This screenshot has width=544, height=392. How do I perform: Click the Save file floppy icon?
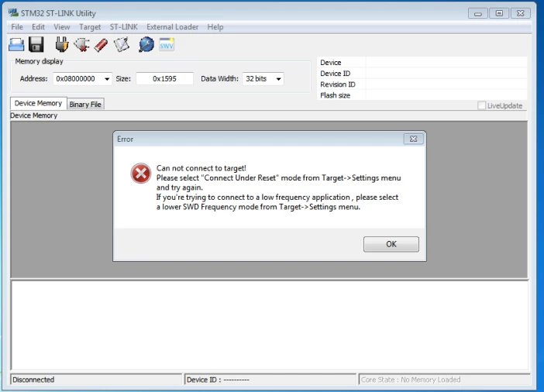click(x=36, y=44)
